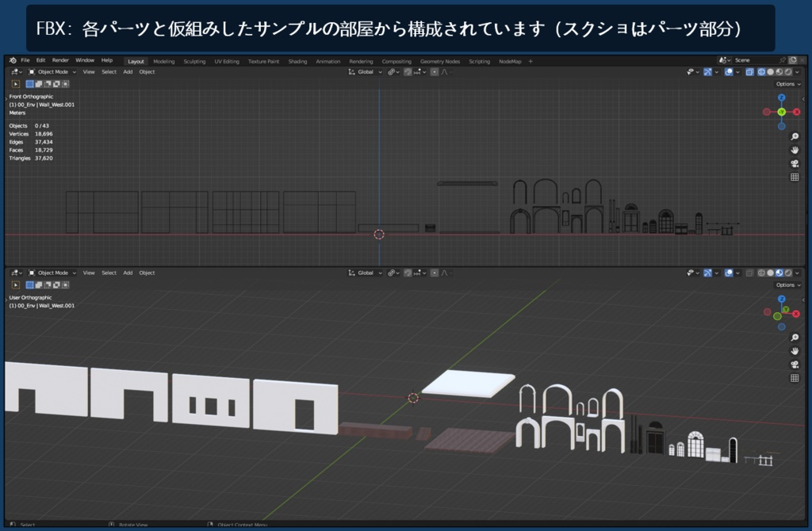Toggle proportional editing in upper viewport header
Image resolution: width=812 pixels, height=531 pixels.
coord(435,72)
